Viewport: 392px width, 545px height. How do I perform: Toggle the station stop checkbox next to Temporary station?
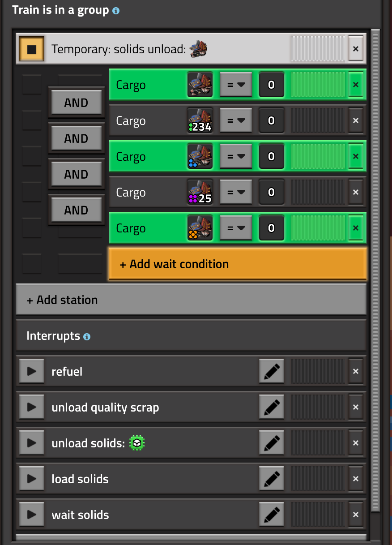click(x=31, y=49)
